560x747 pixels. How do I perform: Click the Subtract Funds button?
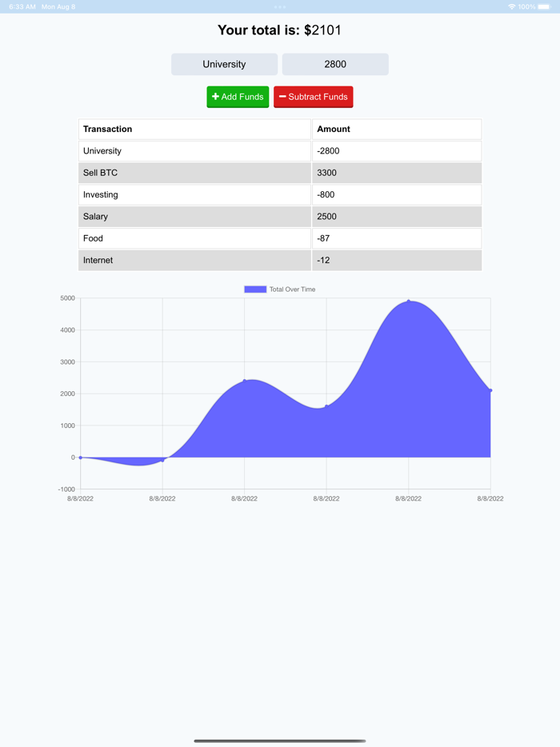click(x=313, y=97)
